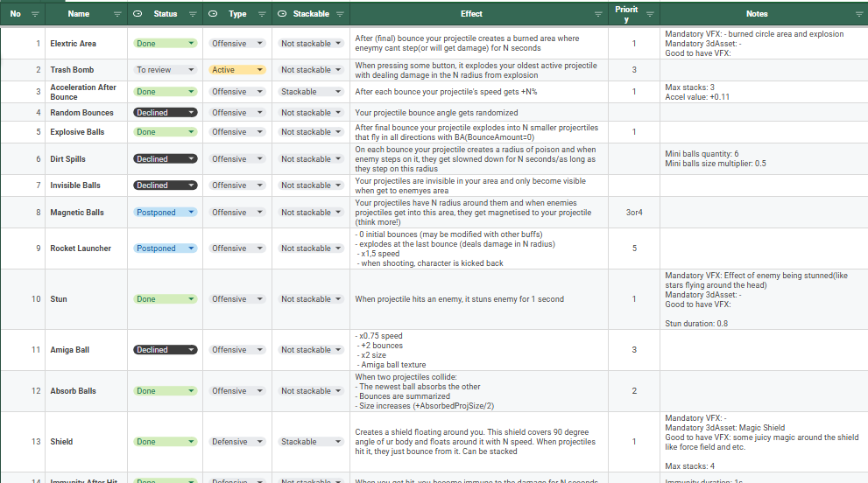The width and height of the screenshot is (868, 483).
Task: Select the Elextric Area name cell
Action: 87,43
